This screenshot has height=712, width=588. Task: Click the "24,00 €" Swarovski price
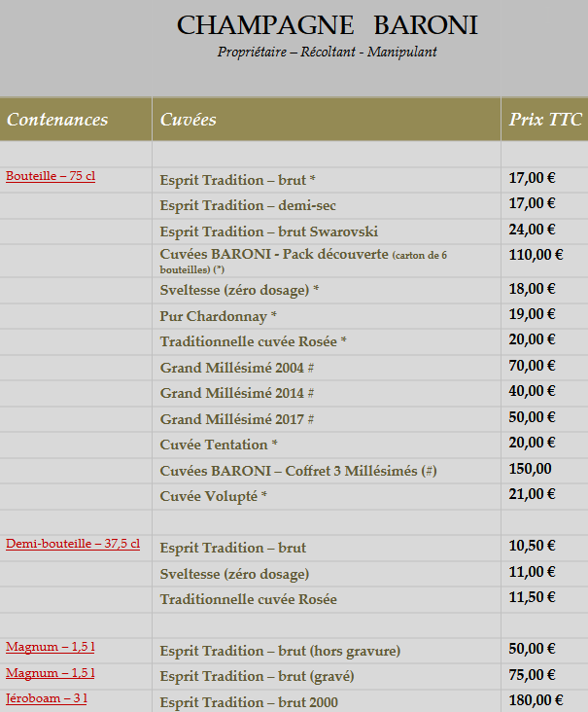pyautogui.click(x=532, y=230)
